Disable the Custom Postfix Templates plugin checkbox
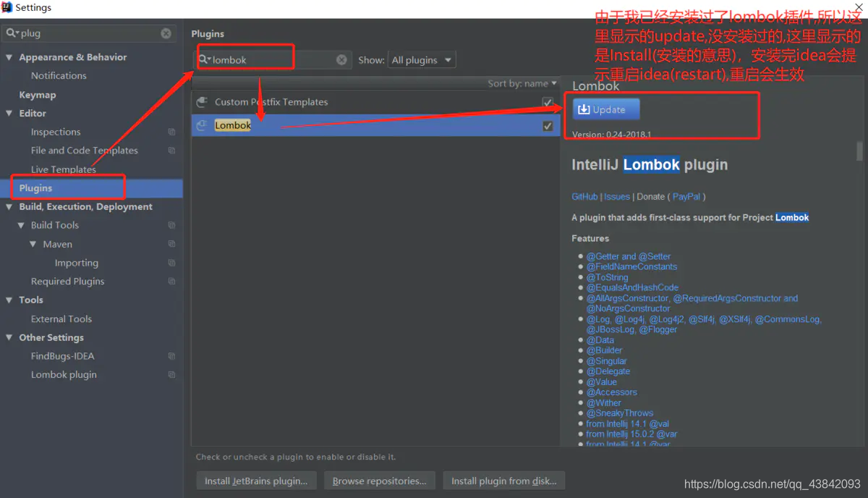This screenshot has width=868, height=498. click(x=548, y=103)
